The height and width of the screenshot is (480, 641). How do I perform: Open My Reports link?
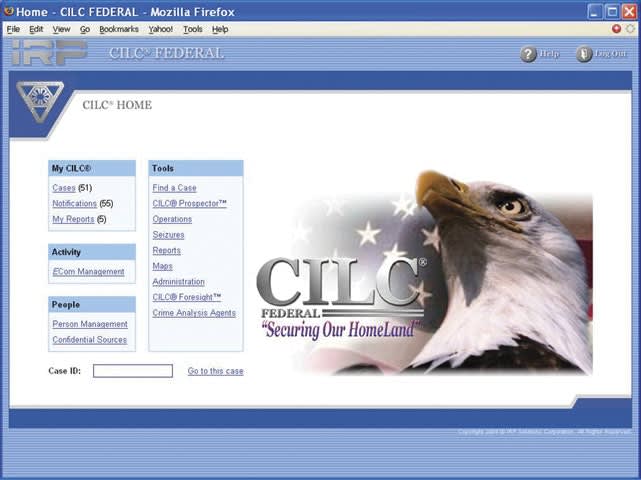(x=73, y=219)
